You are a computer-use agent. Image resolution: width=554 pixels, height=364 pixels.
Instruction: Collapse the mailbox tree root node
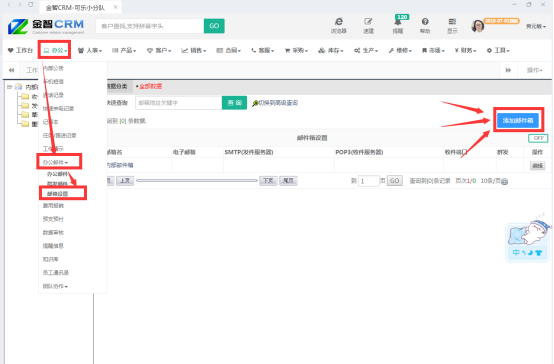pos(10,87)
